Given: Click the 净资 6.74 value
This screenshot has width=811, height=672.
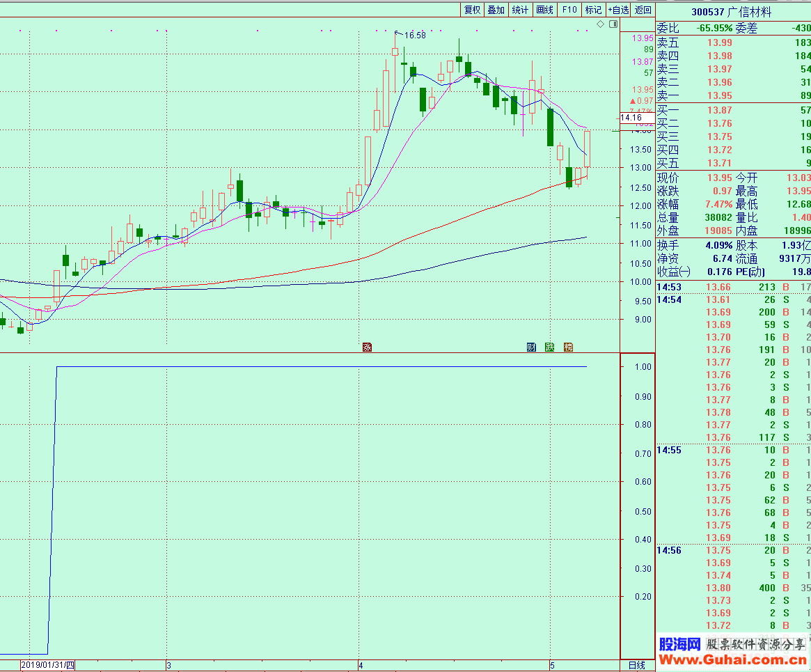Looking at the screenshot, I should [723, 258].
